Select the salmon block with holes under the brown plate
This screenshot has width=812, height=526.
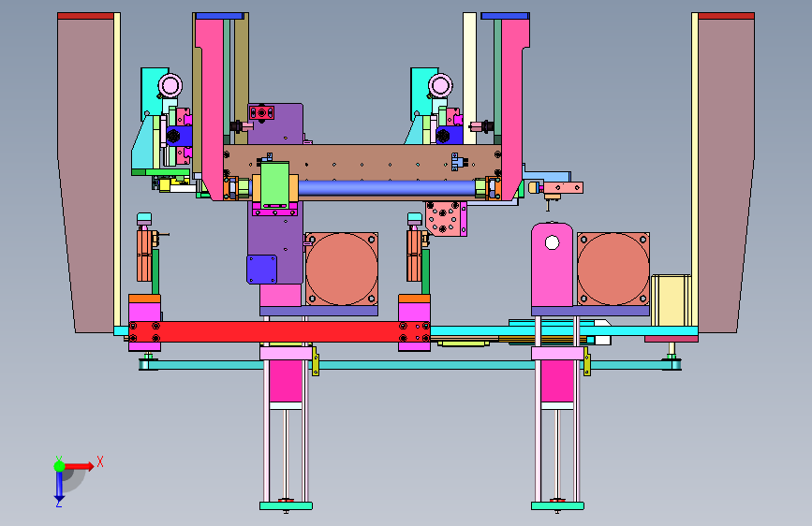point(443,218)
